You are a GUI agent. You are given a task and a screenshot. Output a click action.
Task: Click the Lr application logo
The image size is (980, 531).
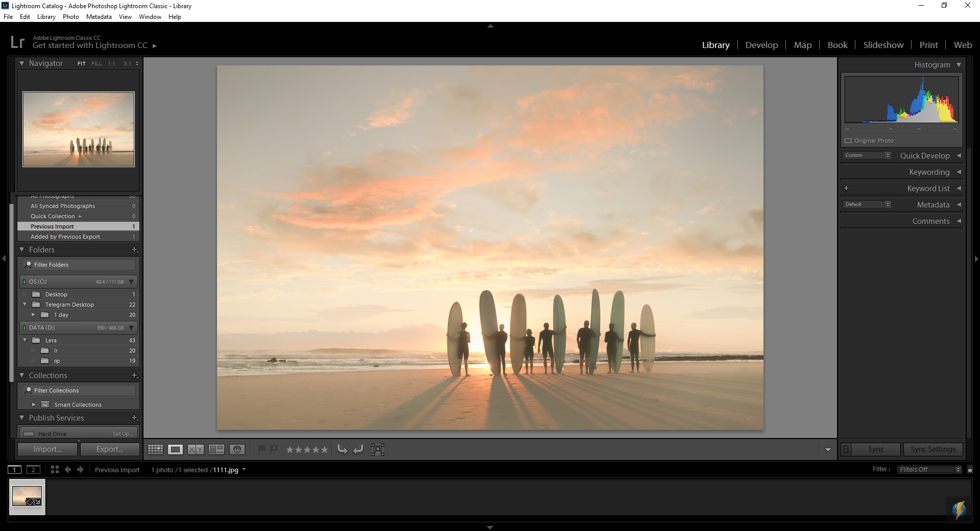tap(17, 42)
